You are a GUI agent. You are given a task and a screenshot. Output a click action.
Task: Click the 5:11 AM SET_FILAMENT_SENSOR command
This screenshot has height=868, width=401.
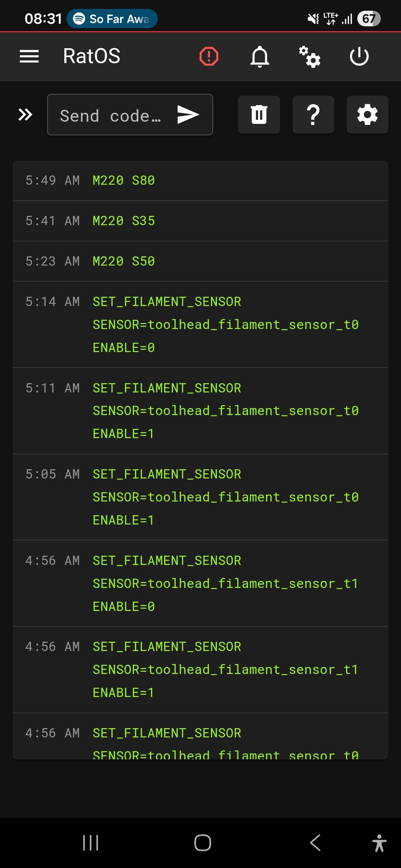coord(225,411)
